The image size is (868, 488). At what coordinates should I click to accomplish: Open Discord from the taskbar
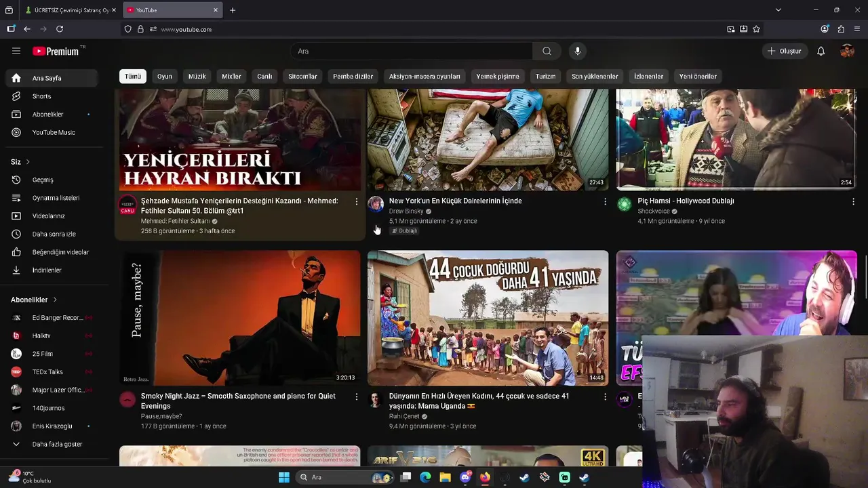(x=465, y=477)
